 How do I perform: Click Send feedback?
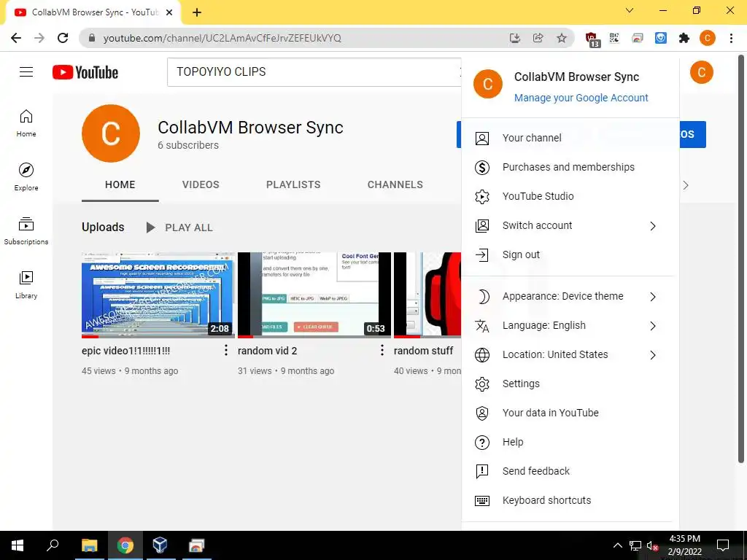point(567,472)
